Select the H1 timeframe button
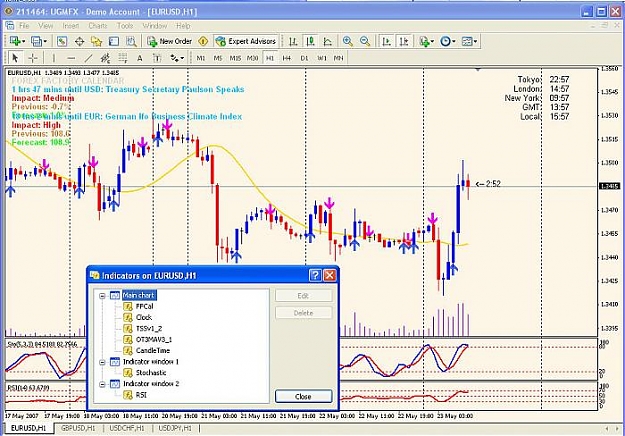This screenshot has width=625, height=436. 270,58
